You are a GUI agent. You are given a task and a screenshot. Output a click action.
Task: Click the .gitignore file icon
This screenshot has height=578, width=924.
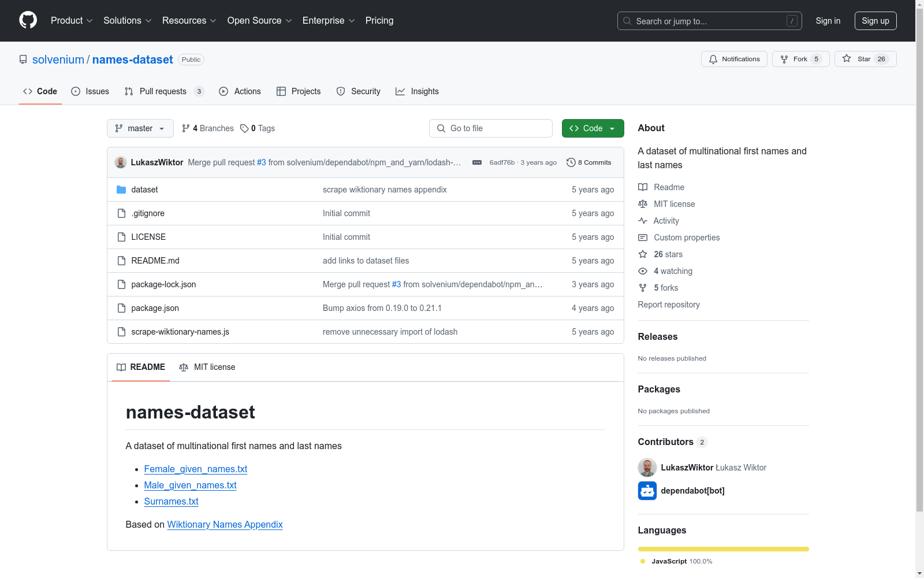click(x=121, y=213)
